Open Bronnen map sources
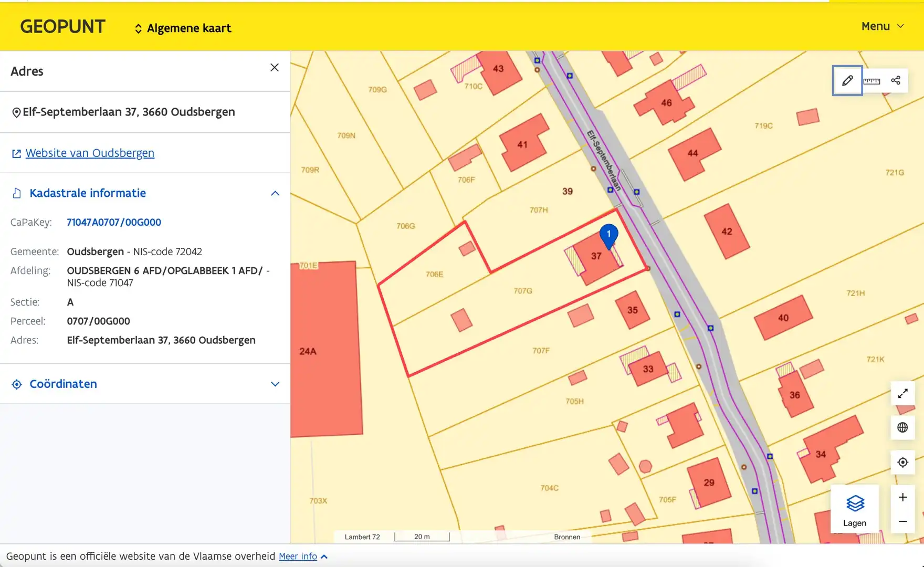The width and height of the screenshot is (924, 567). click(567, 537)
